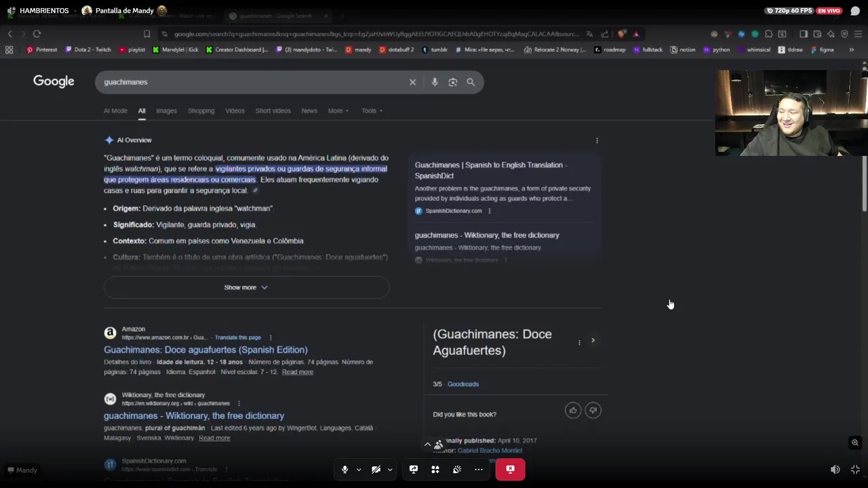Adjust stream volume speaker icon

coord(835,470)
